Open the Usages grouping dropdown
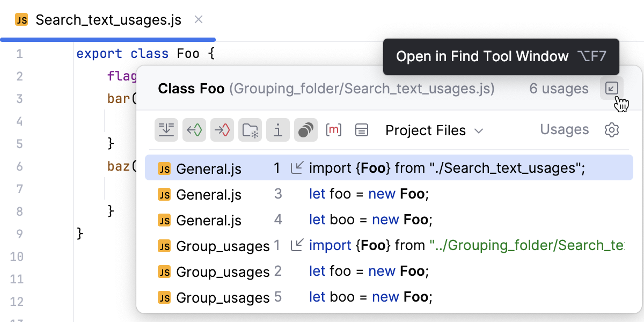644x322 pixels. (x=564, y=129)
